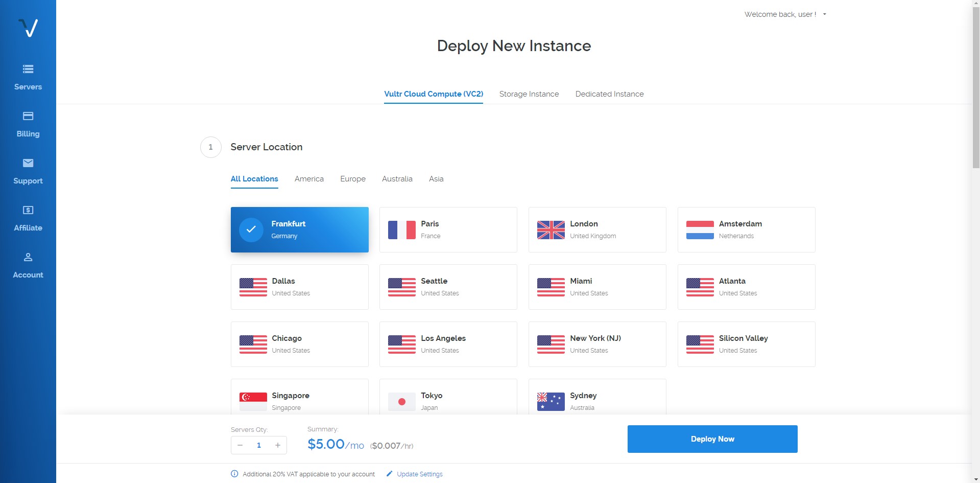Image resolution: width=980 pixels, height=483 pixels.
Task: Click the "Sydney" location name
Action: [x=583, y=396]
